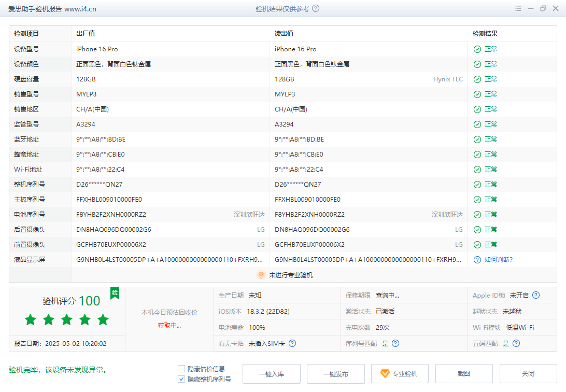Screen dimensions: 566x392
Task: Uncheck the 隐藏整机序列号 checkbox
Action: [x=181, y=380]
